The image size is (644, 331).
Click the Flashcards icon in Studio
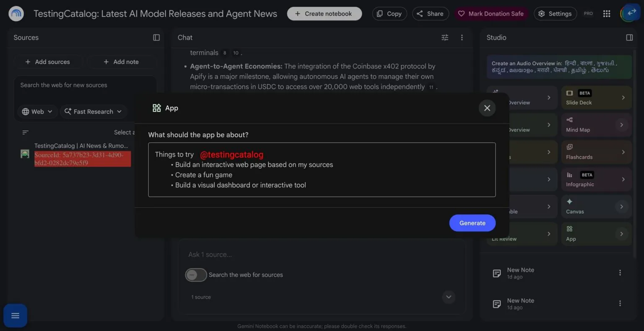tap(569, 147)
